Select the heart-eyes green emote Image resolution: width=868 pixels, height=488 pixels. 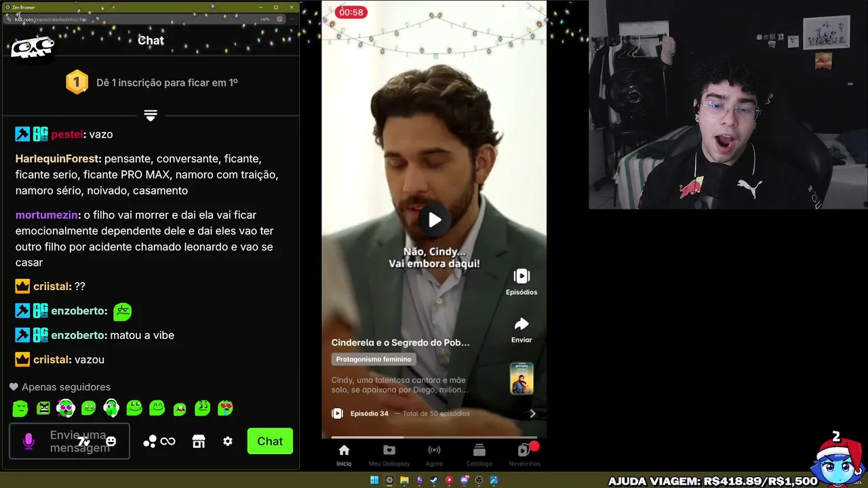point(225,408)
